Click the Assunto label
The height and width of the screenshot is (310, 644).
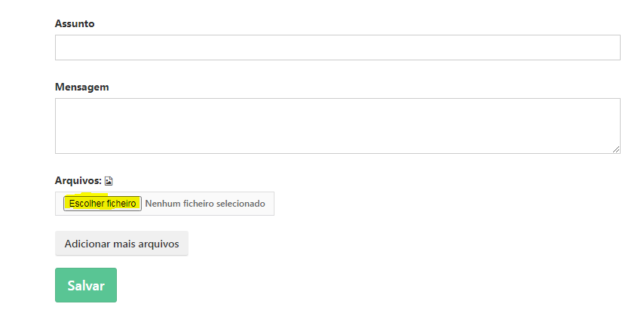75,23
